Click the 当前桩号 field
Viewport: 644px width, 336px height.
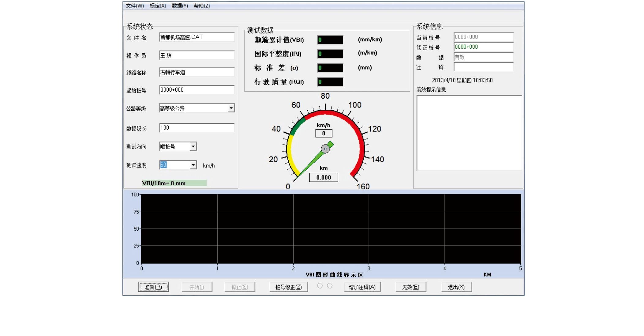point(483,37)
